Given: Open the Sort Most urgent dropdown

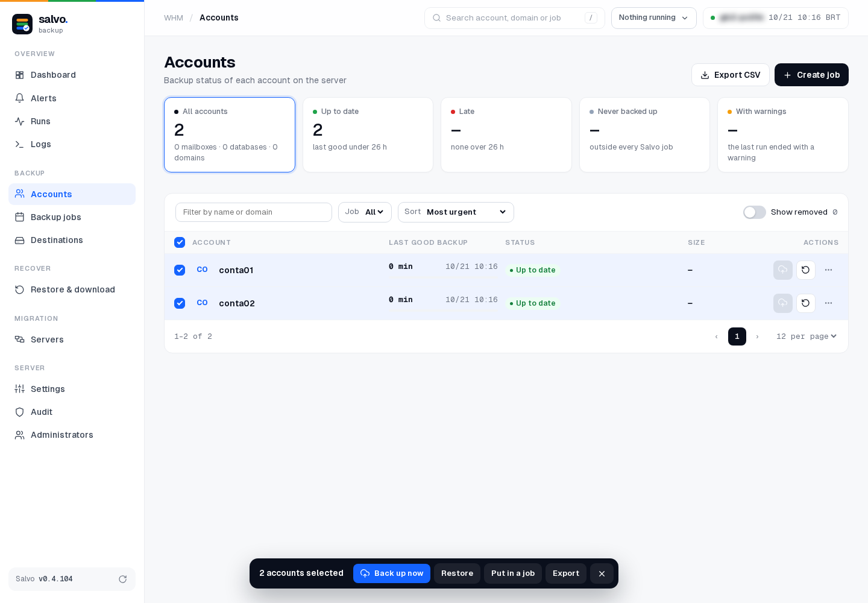Looking at the screenshot, I should click(x=456, y=212).
